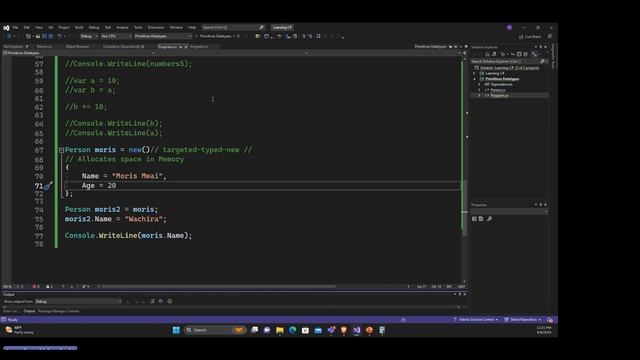The width and height of the screenshot is (640, 360).
Task: Click the Windows Start button
Action: [x=176, y=330]
